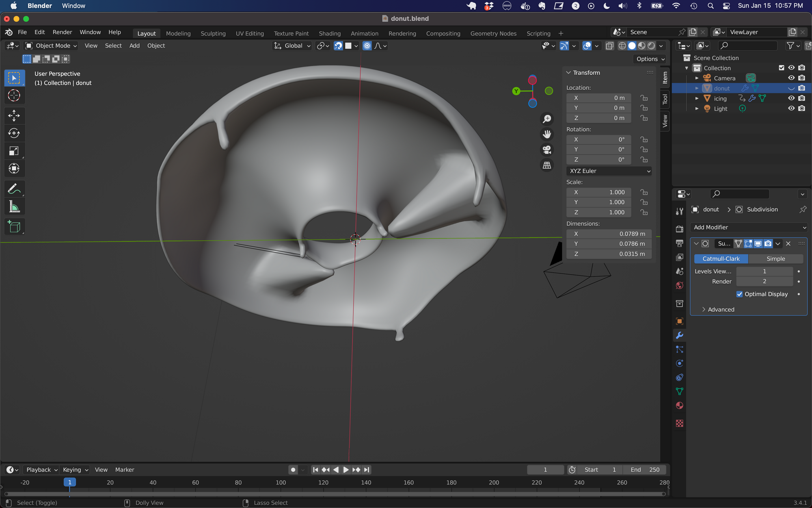Image resolution: width=812 pixels, height=508 pixels.
Task: Hide the icing object in viewport
Action: [x=791, y=98]
